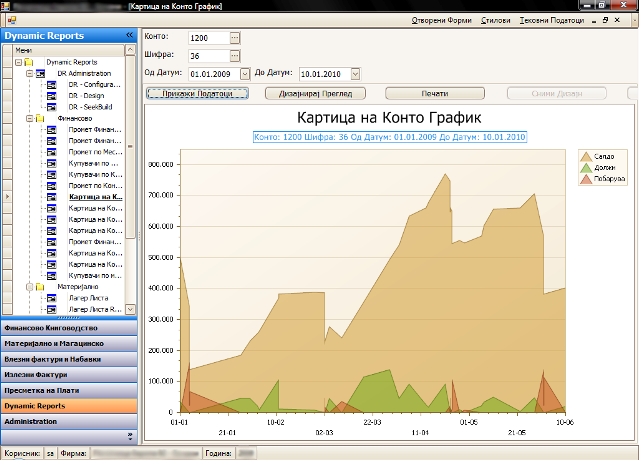Open the navigation pane overflow chevron at the bottom
The height and width of the screenshot is (460, 640).
coord(130,437)
